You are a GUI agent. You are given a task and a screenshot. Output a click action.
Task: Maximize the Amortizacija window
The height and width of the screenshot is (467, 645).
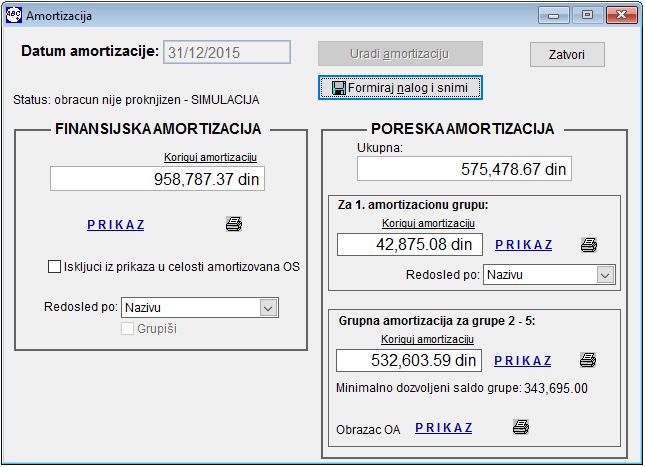(x=587, y=15)
